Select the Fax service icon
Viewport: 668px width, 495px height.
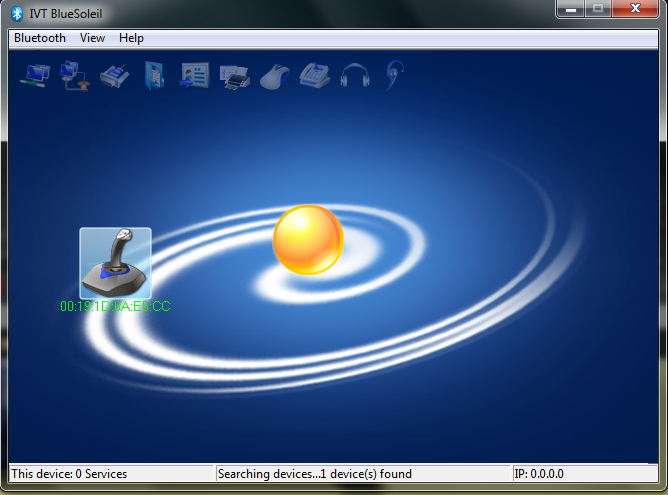pos(315,75)
